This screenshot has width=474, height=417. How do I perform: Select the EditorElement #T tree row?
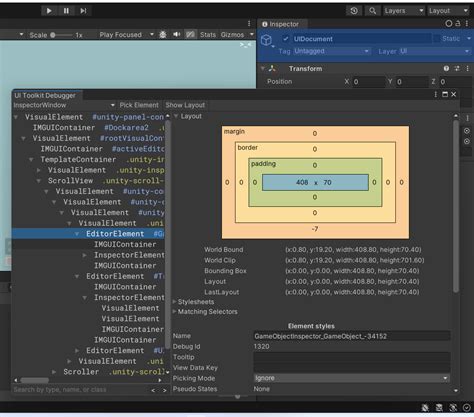(88, 276)
